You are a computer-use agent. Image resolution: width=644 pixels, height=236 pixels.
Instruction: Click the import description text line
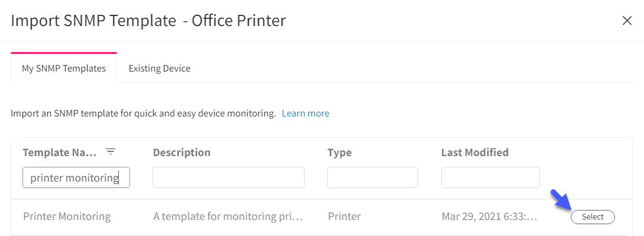tap(143, 114)
